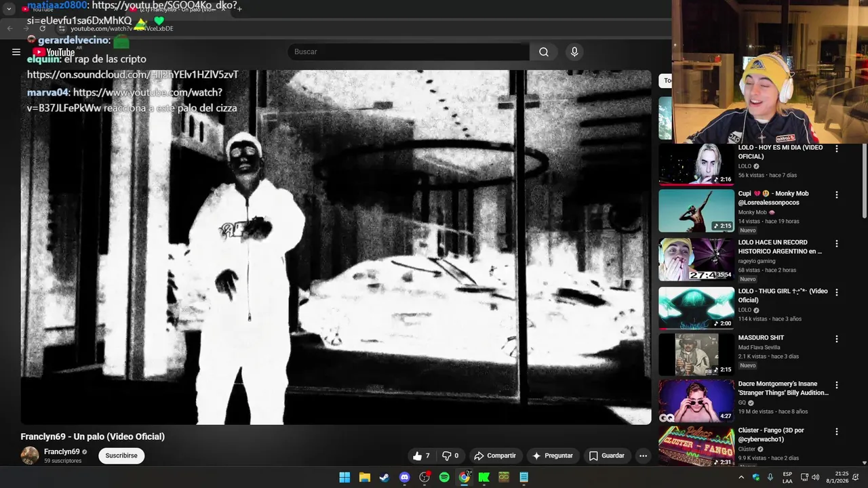Go to the YouTube home logo

tap(54, 52)
